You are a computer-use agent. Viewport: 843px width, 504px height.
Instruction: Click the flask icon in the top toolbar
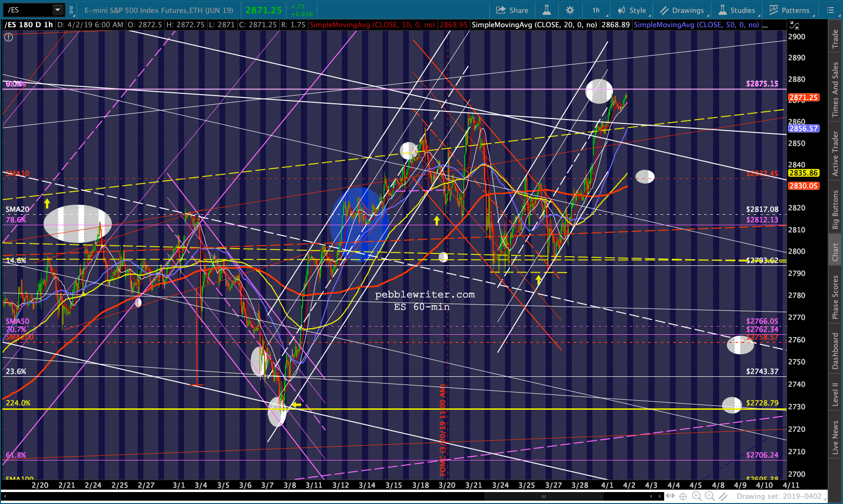[x=547, y=10]
